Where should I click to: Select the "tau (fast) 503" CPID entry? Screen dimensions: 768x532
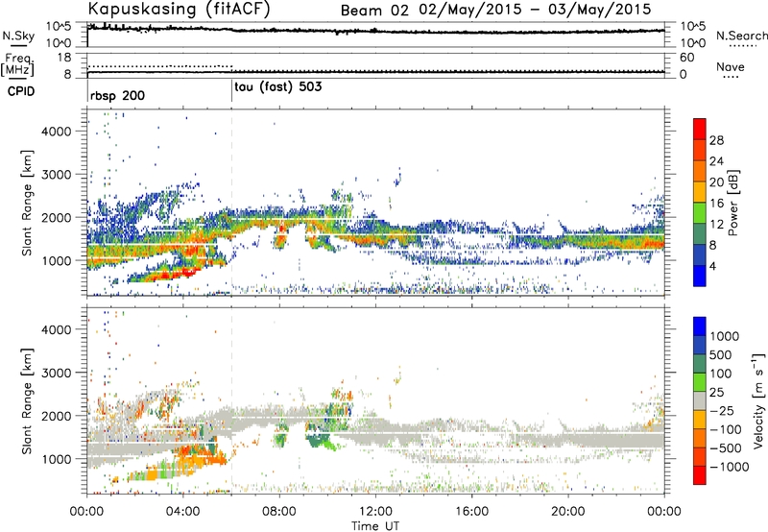(x=278, y=87)
